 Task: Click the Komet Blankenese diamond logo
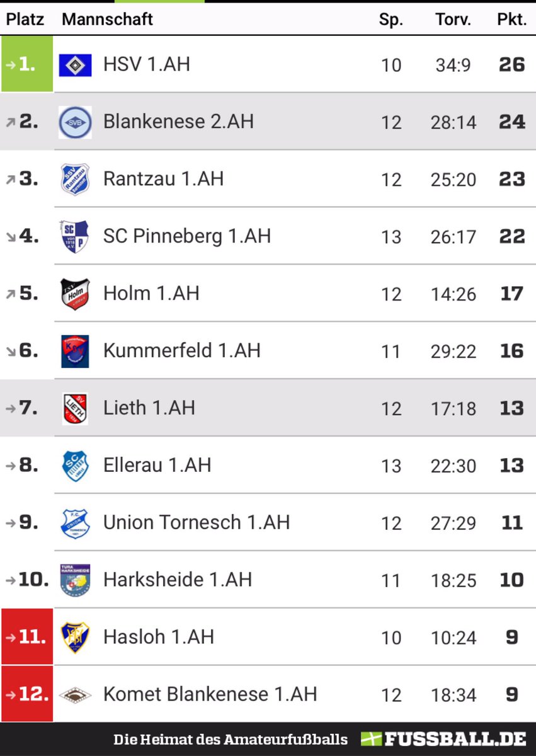click(75, 695)
